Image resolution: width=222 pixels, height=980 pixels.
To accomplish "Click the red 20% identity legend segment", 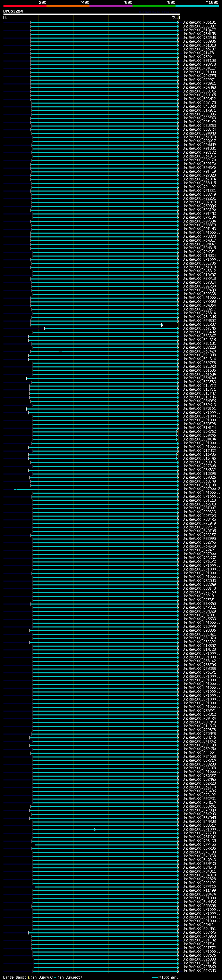I will coord(25,6).
